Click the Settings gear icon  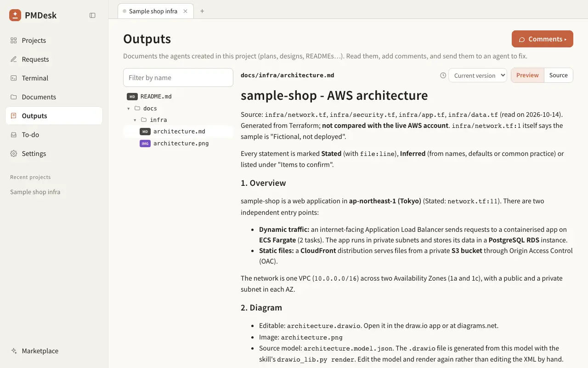(x=14, y=154)
